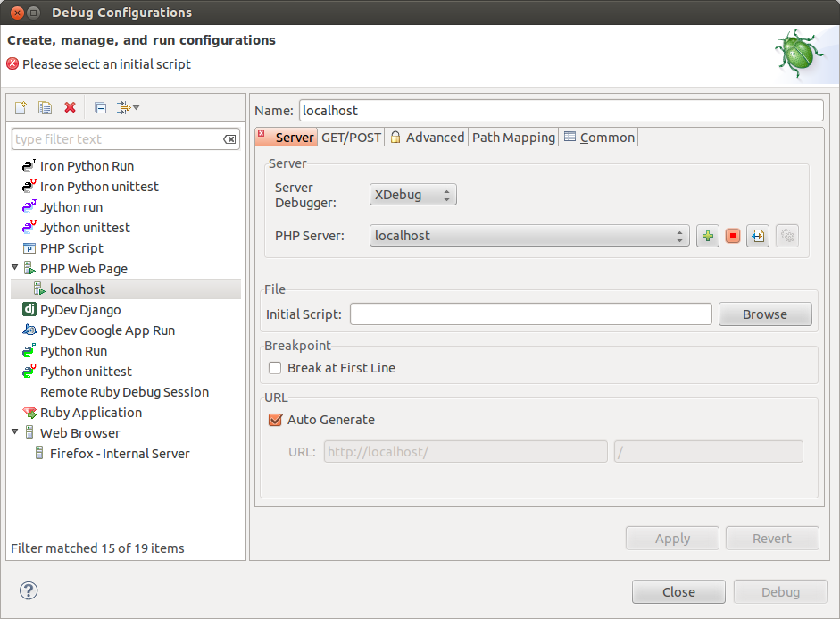This screenshot has width=840, height=619.
Task: Collapse the PHP Web Page tree node
Action: coord(15,268)
